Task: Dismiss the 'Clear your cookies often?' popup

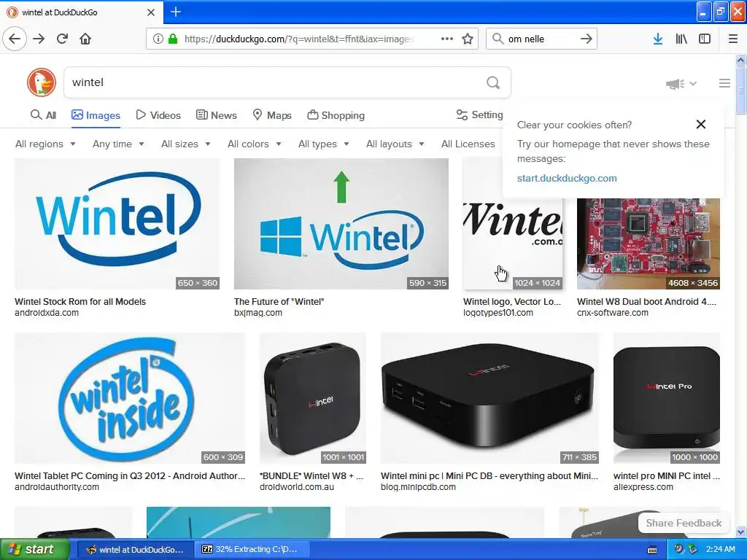Action: pyautogui.click(x=701, y=124)
